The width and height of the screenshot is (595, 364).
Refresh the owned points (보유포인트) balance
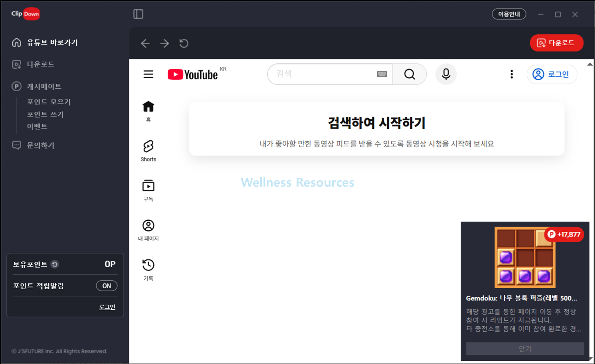tap(55, 264)
